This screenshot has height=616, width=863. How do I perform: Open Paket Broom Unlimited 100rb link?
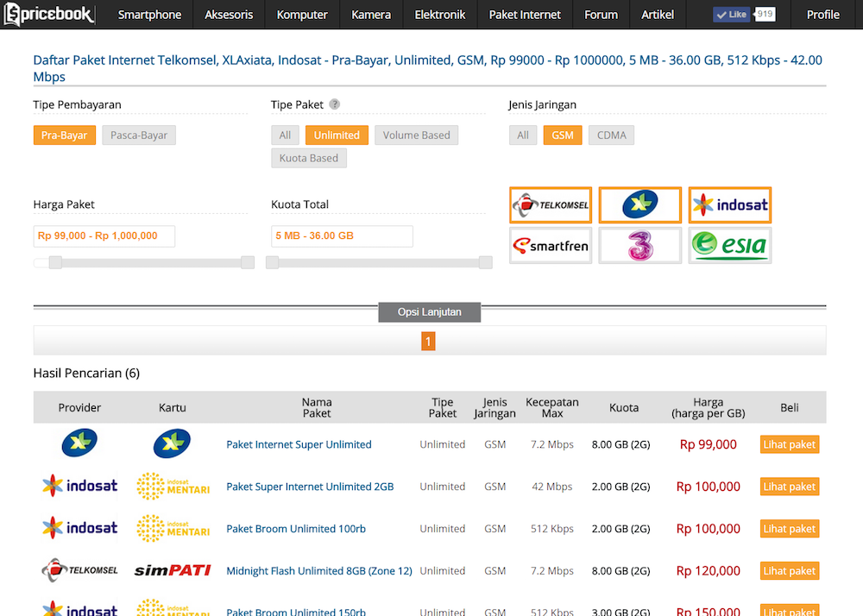pos(296,529)
